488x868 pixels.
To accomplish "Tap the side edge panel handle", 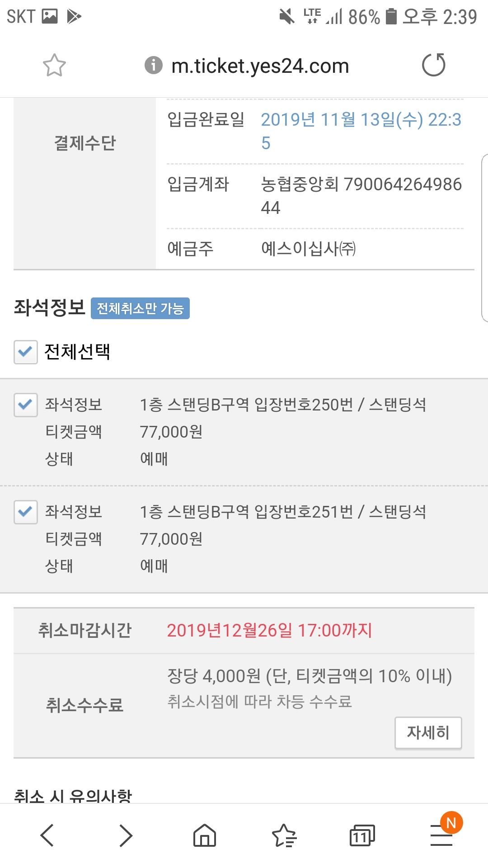I will click(x=484, y=238).
